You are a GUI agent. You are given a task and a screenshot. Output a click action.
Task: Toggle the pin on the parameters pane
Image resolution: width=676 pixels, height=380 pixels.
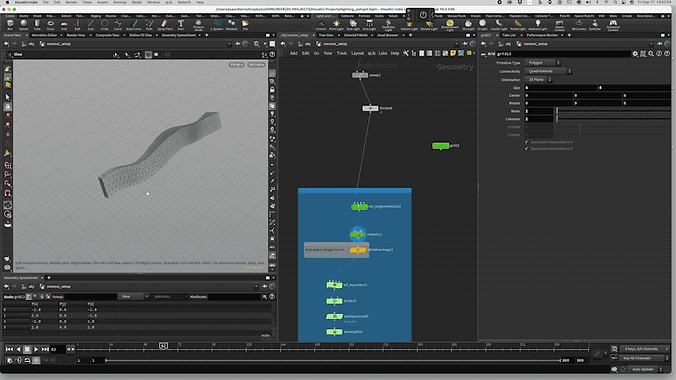pyautogui.click(x=660, y=44)
